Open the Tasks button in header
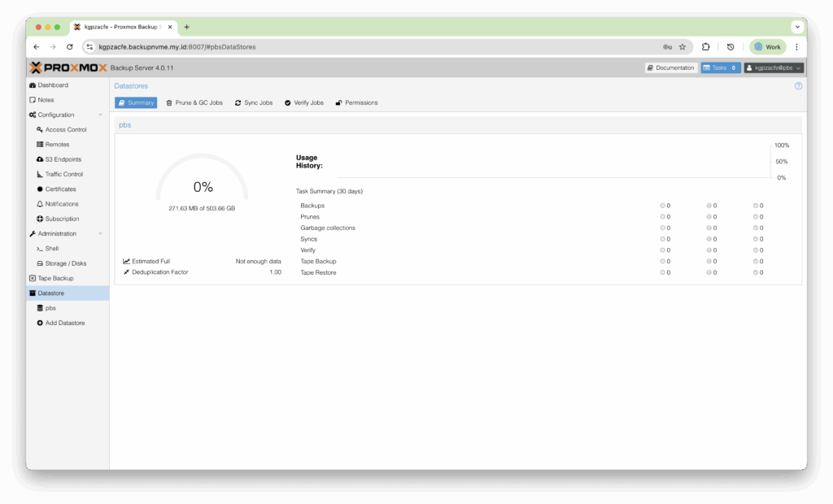Screen dimensions: 833x504 pos(720,68)
